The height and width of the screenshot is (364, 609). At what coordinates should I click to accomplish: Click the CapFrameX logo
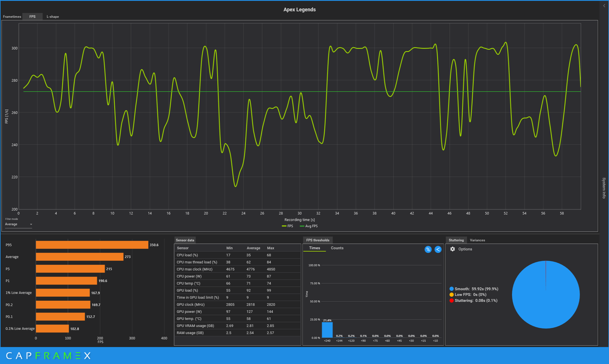point(49,356)
